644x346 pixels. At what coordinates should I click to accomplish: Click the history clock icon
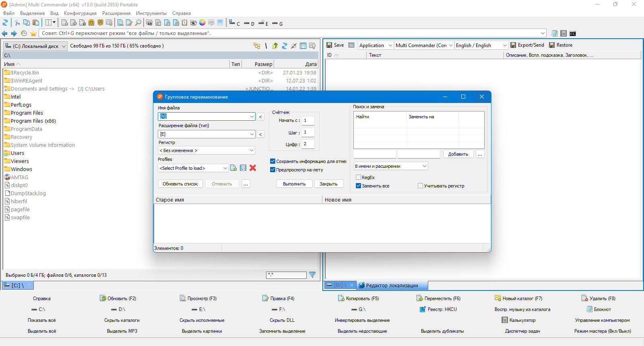pos(24,33)
